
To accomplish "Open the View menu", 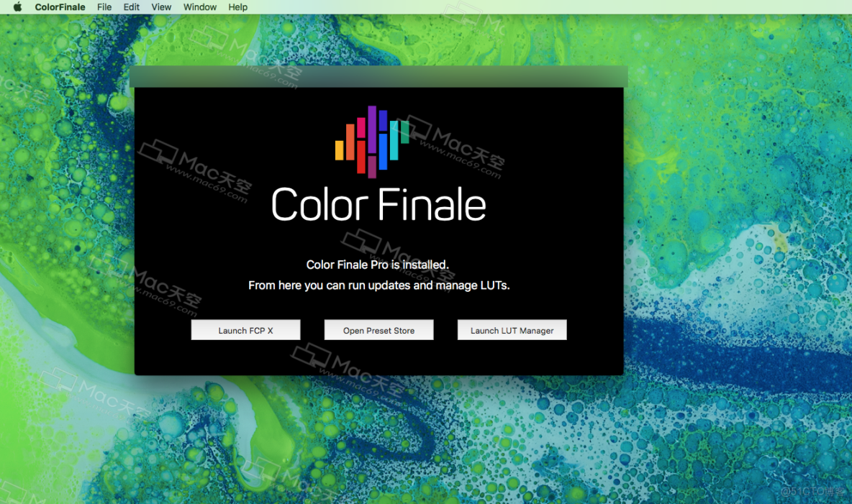I will point(161,7).
